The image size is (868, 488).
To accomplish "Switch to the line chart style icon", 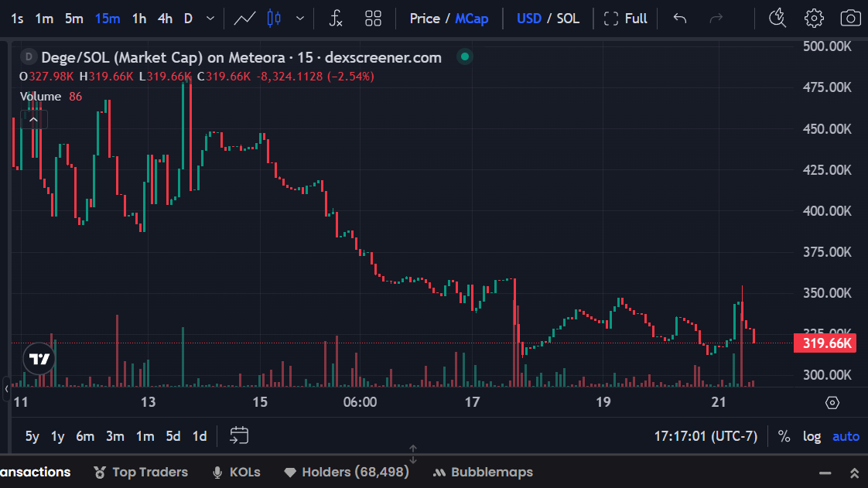I will tap(245, 19).
